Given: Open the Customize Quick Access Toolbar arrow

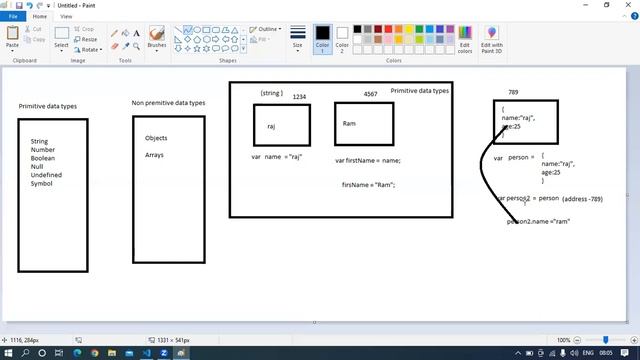Looking at the screenshot, I should [49, 6].
